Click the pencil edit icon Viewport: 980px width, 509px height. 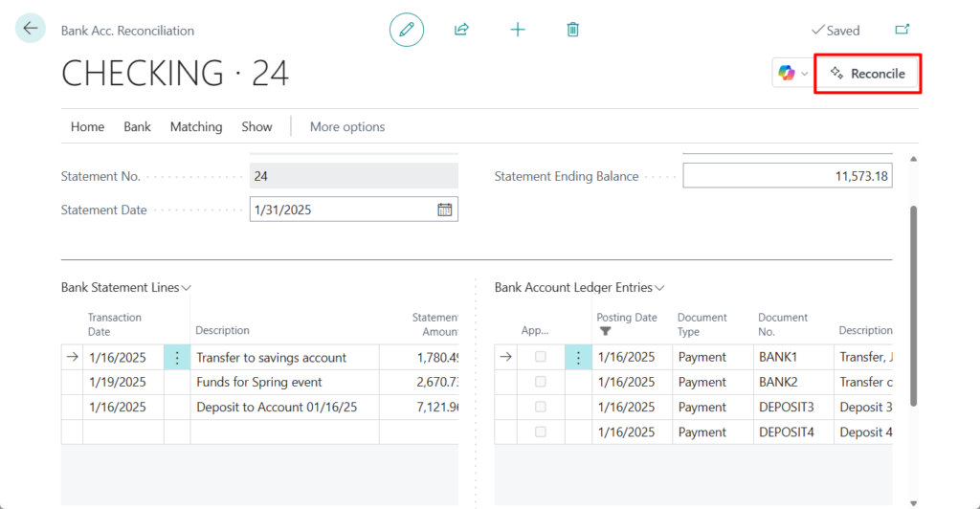coord(407,30)
